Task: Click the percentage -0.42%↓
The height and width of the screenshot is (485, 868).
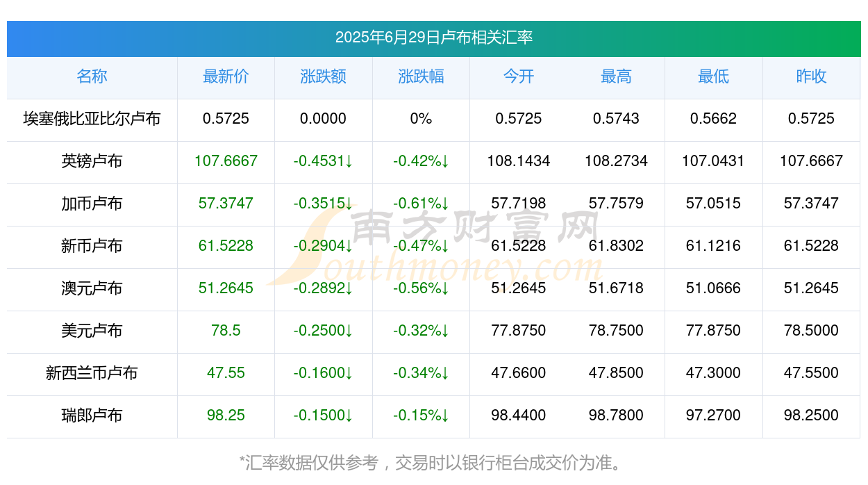Action: coord(421,161)
